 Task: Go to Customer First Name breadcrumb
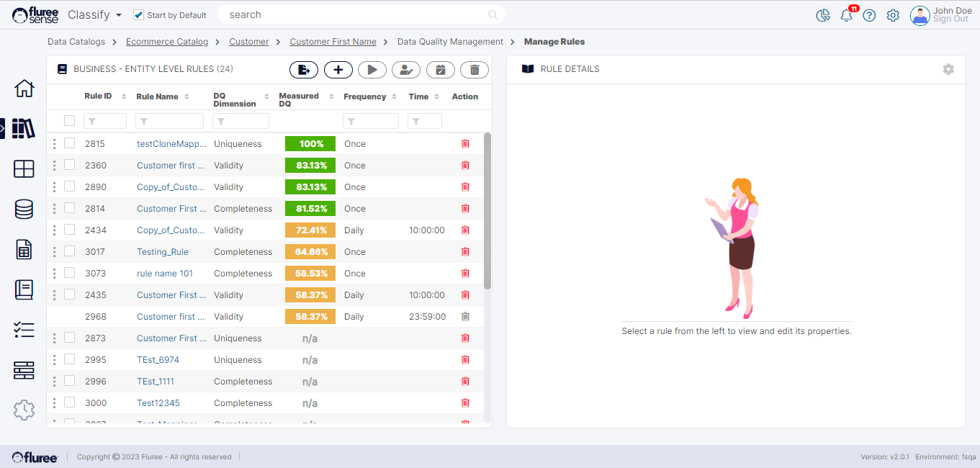pos(333,42)
